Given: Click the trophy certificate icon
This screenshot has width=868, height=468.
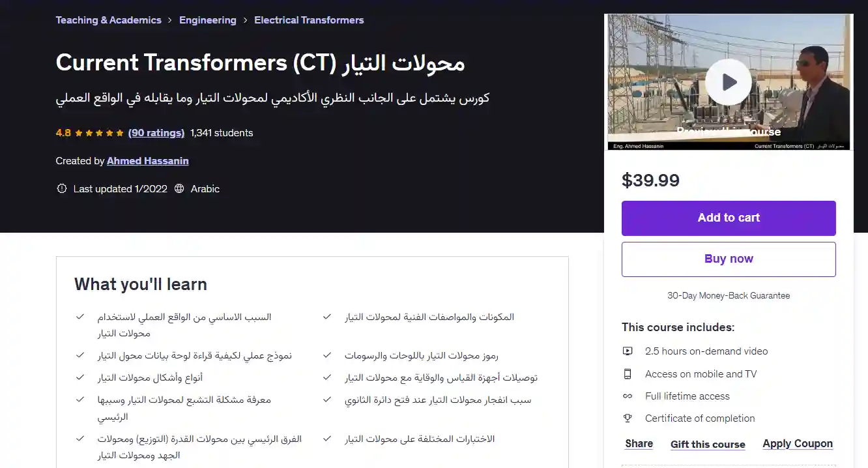Looking at the screenshot, I should click(628, 418).
